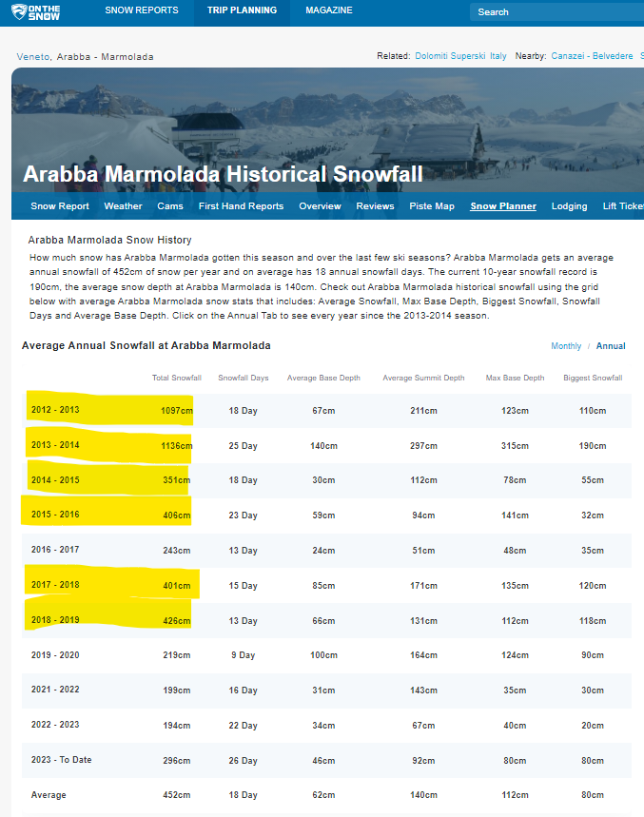This screenshot has height=817, width=644.
Task: Click the 452cm average total snowfall value
Action: 177,795
